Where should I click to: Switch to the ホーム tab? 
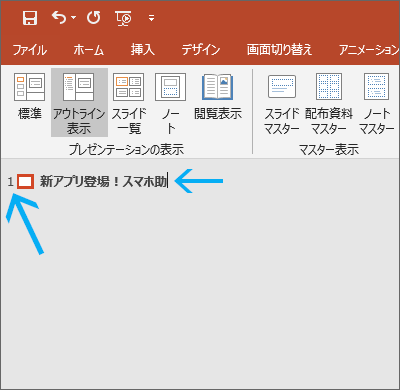89,50
